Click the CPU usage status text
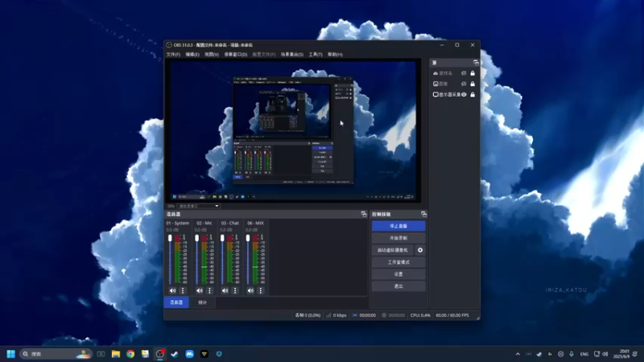 tap(420, 315)
